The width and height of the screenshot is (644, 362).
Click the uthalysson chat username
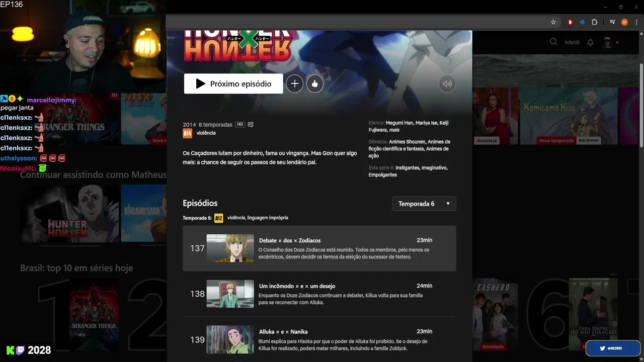18,158
